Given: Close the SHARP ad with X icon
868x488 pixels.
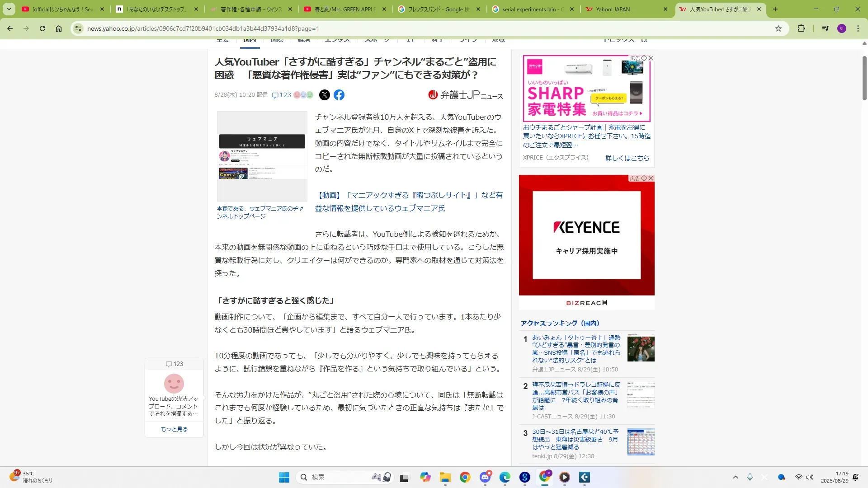Looking at the screenshot, I should 651,58.
